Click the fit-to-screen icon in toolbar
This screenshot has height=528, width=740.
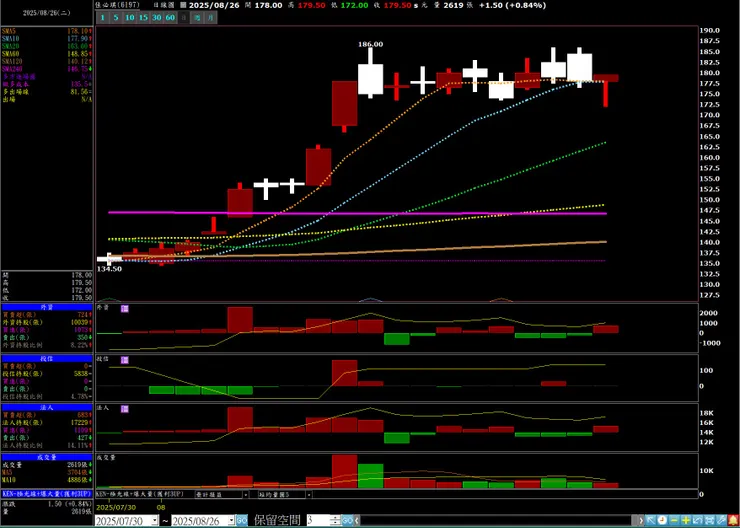point(708,520)
